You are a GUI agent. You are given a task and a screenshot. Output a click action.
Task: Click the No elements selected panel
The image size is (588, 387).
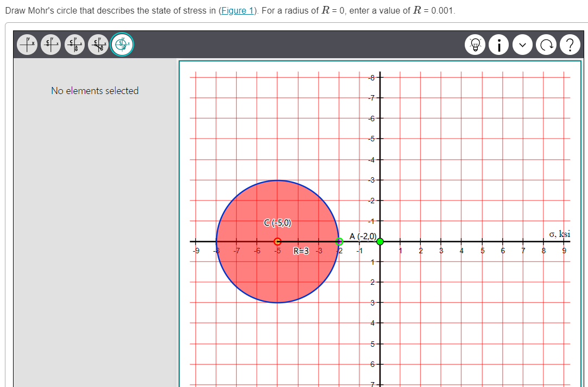(x=94, y=91)
